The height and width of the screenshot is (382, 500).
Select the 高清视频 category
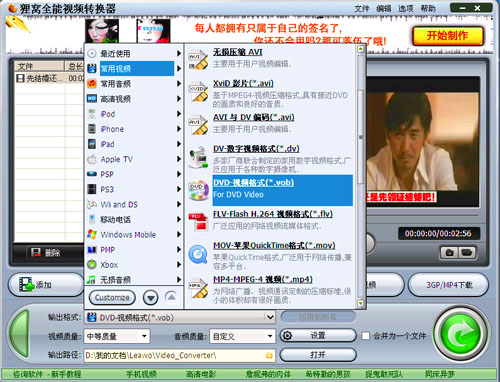[x=134, y=99]
